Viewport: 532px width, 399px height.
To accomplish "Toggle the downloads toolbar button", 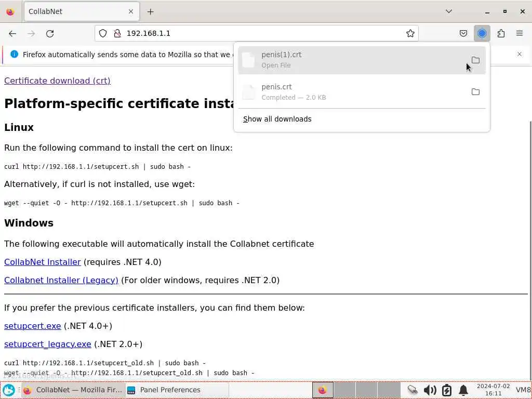I will 482,33.
